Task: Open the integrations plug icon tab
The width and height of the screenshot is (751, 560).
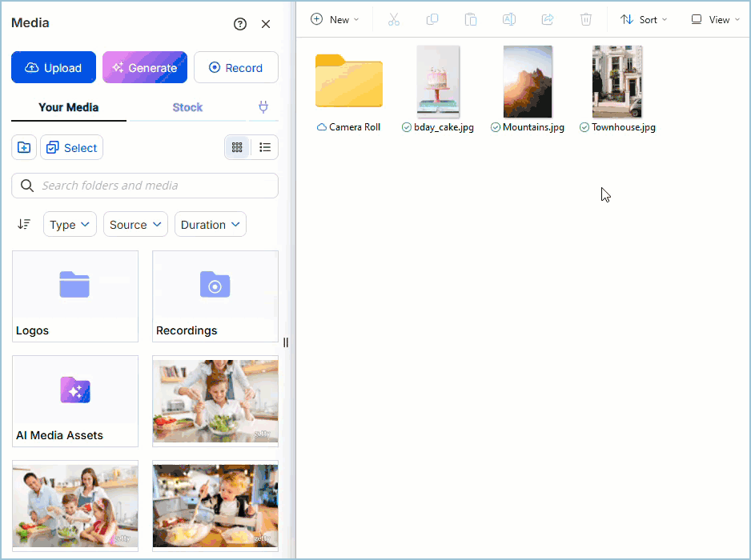Action: tap(263, 107)
